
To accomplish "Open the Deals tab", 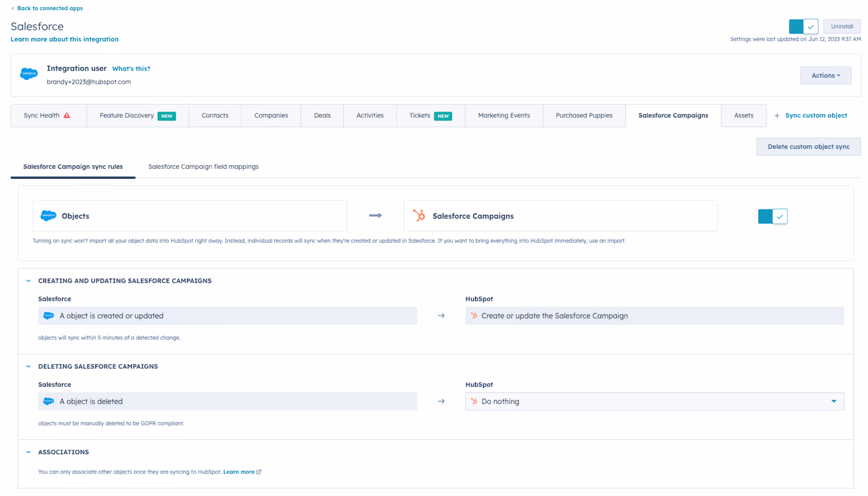I will pos(322,116).
